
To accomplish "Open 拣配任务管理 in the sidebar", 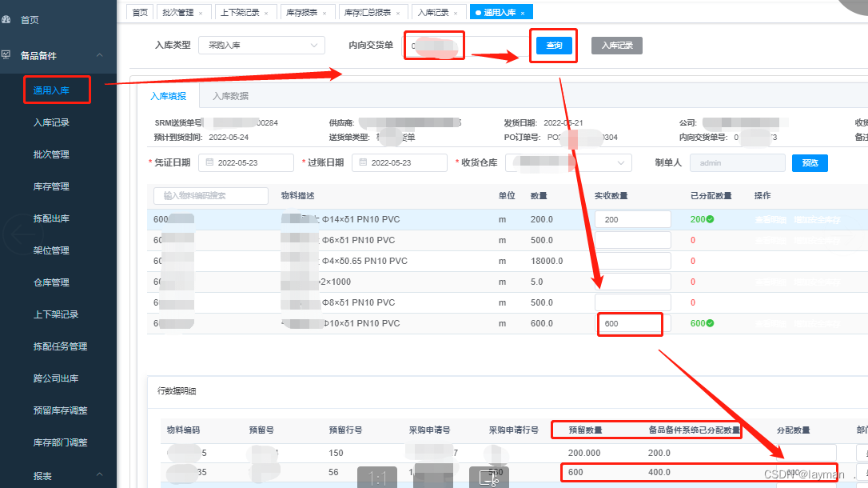I will point(60,346).
